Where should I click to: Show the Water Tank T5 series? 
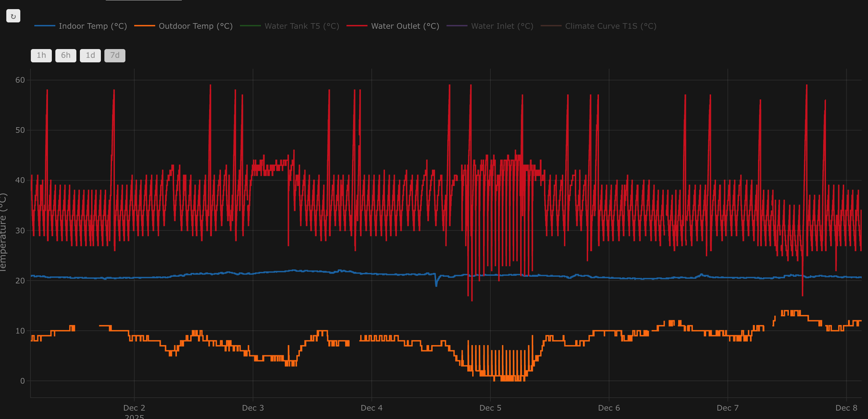point(301,26)
